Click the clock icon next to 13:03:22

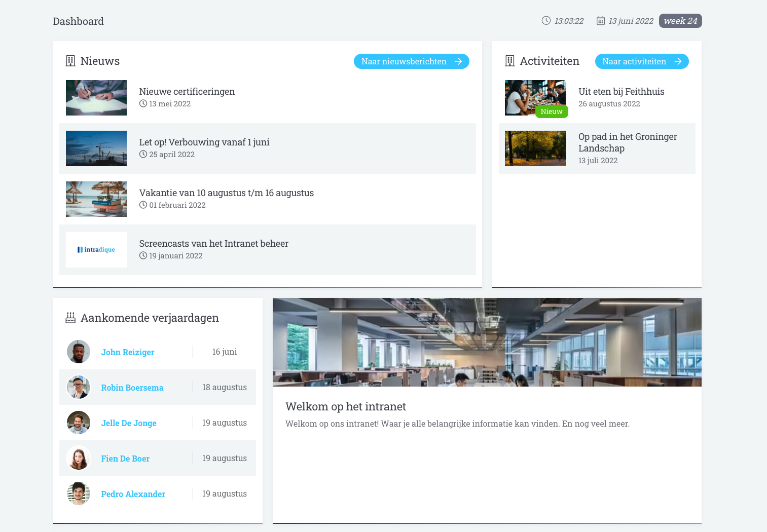[x=546, y=21]
